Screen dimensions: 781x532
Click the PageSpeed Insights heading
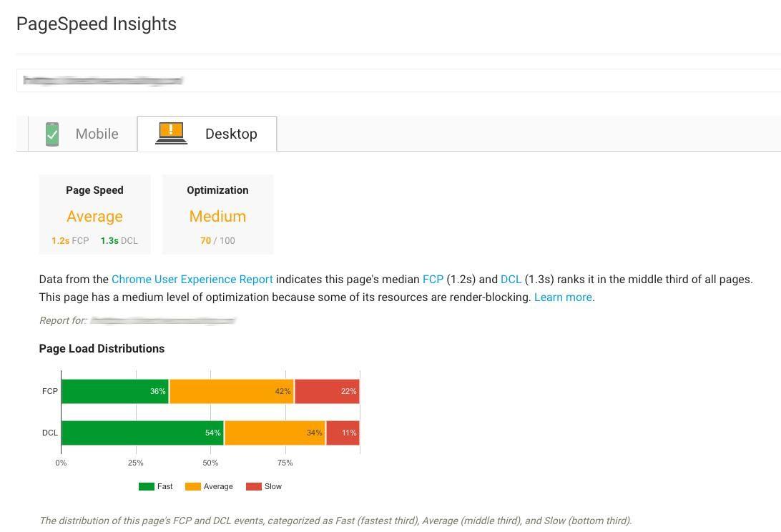point(96,24)
